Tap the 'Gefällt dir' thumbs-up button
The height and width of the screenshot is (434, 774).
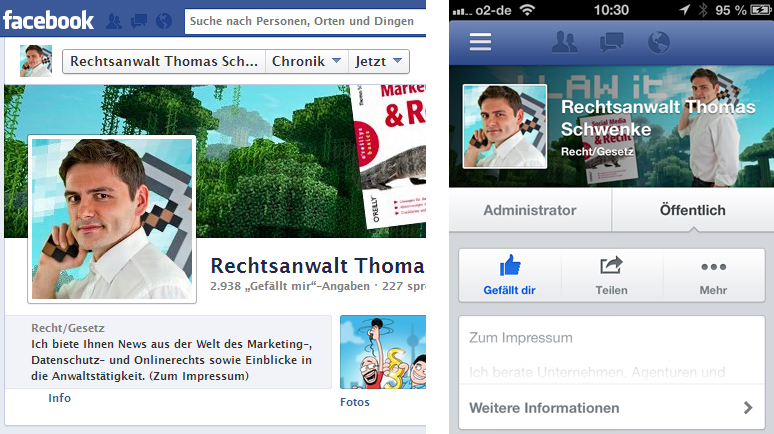coord(509,276)
